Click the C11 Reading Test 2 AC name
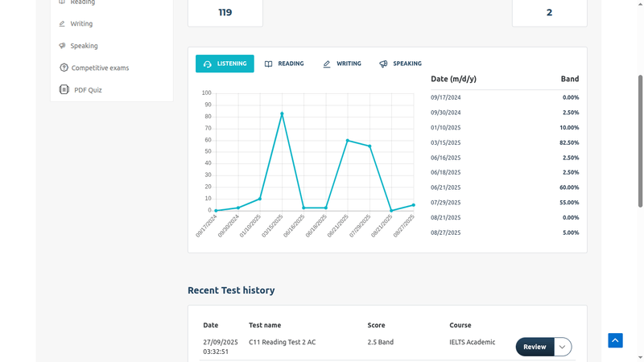This screenshot has width=644, height=362. pos(283,342)
